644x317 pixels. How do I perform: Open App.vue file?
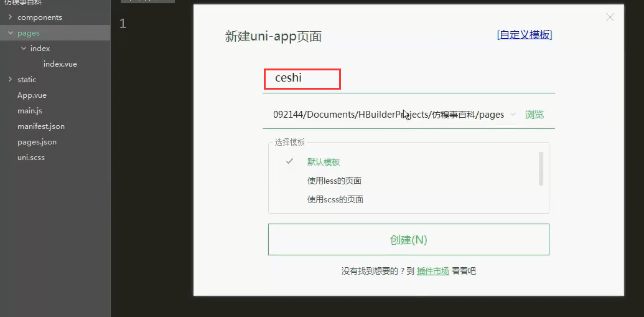point(32,95)
